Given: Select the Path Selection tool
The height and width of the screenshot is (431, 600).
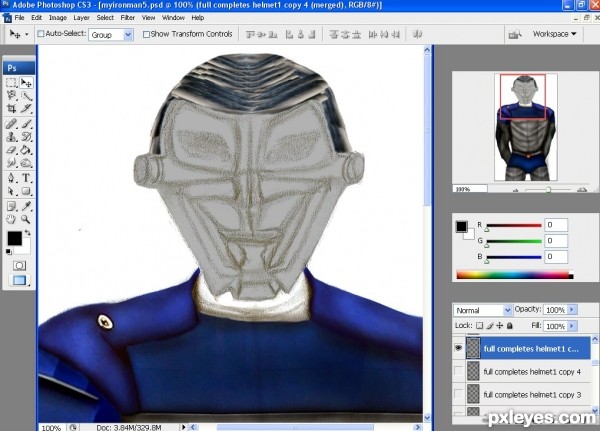Looking at the screenshot, I should click(11, 191).
